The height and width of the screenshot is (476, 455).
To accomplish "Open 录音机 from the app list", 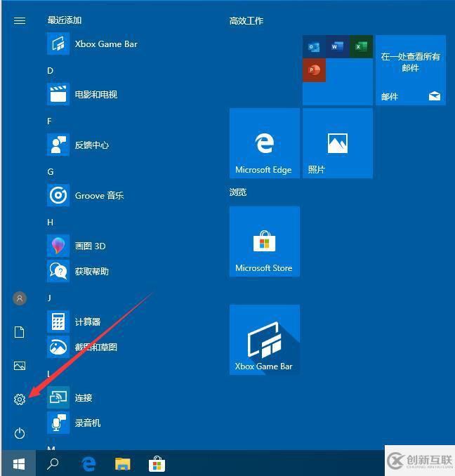I will [74, 423].
